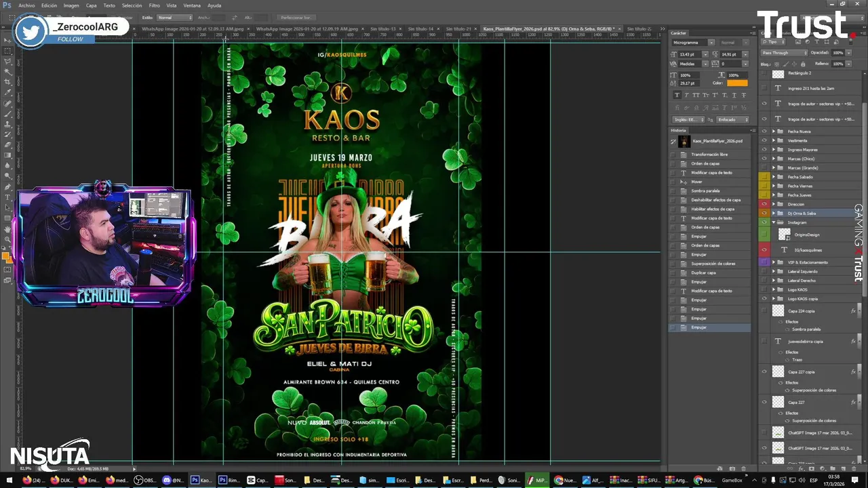868x488 pixels.
Task: Open the Estilo Normal dropdown in options bar
Action: coord(174,18)
